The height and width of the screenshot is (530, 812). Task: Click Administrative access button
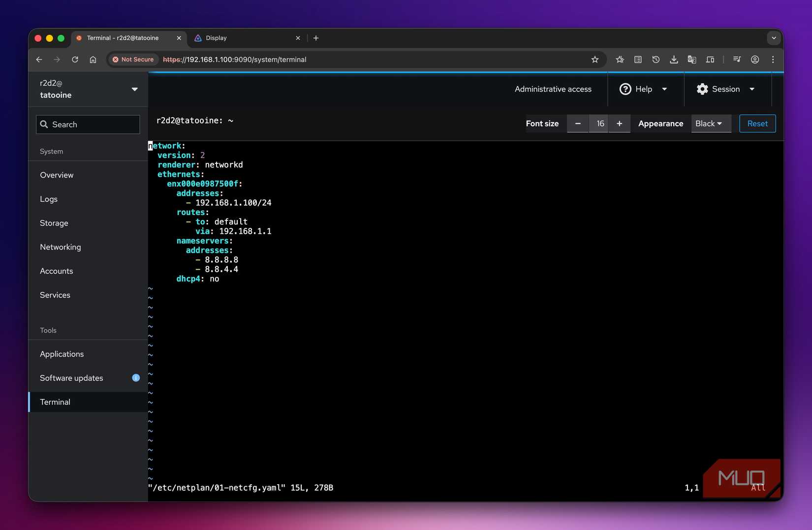pos(553,89)
